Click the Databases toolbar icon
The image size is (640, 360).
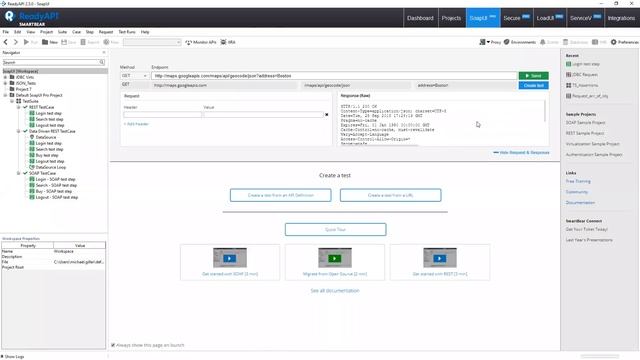565,42
